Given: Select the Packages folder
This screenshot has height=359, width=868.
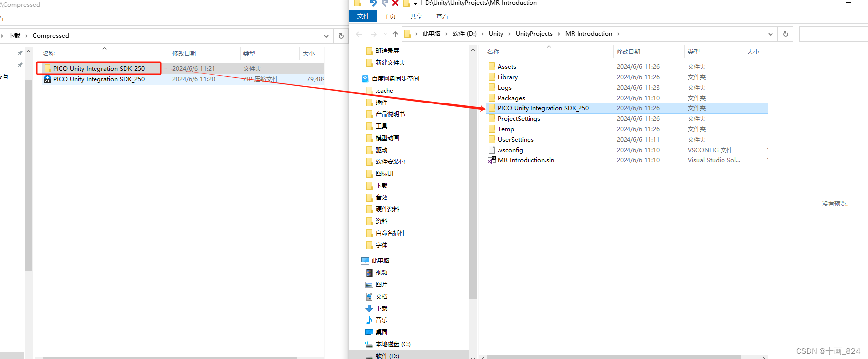Looking at the screenshot, I should coord(511,98).
